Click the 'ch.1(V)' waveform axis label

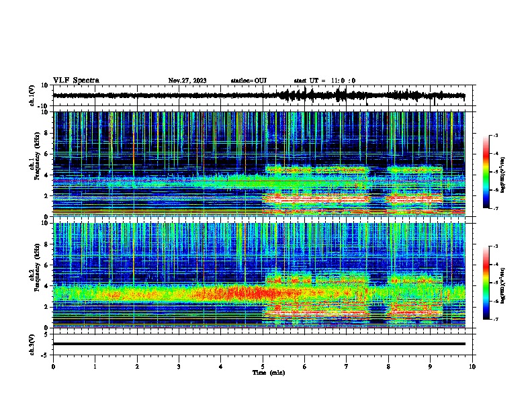point(32,95)
